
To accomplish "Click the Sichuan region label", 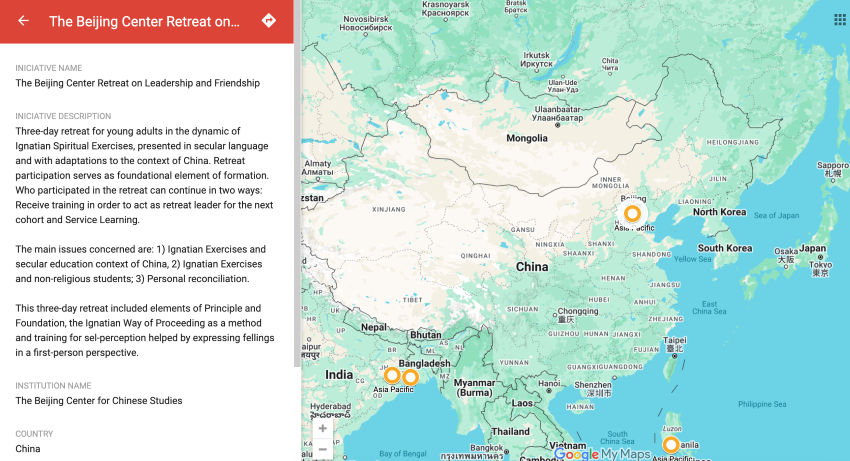I will pyautogui.click(x=523, y=309).
